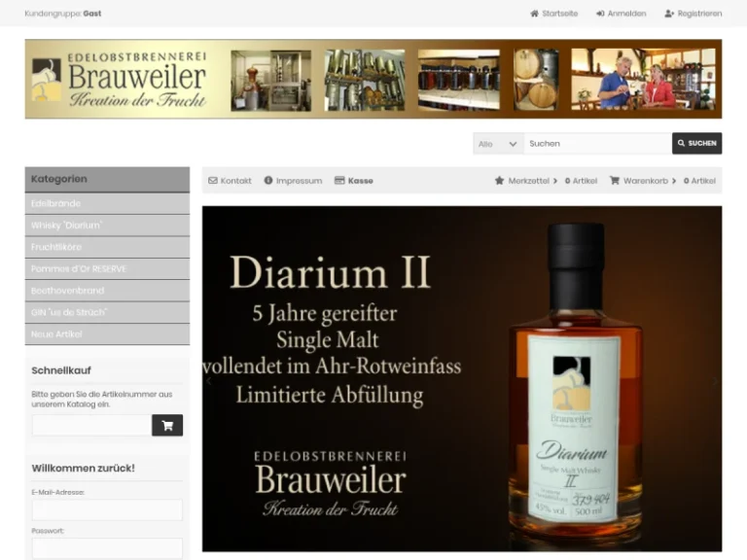
Task: Click the Brauweiler logo in the header banner
Action: [119, 80]
